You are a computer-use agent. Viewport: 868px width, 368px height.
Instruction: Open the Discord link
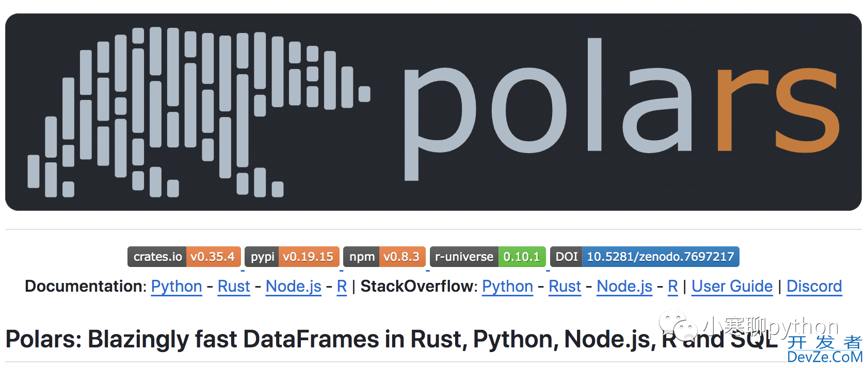814,287
